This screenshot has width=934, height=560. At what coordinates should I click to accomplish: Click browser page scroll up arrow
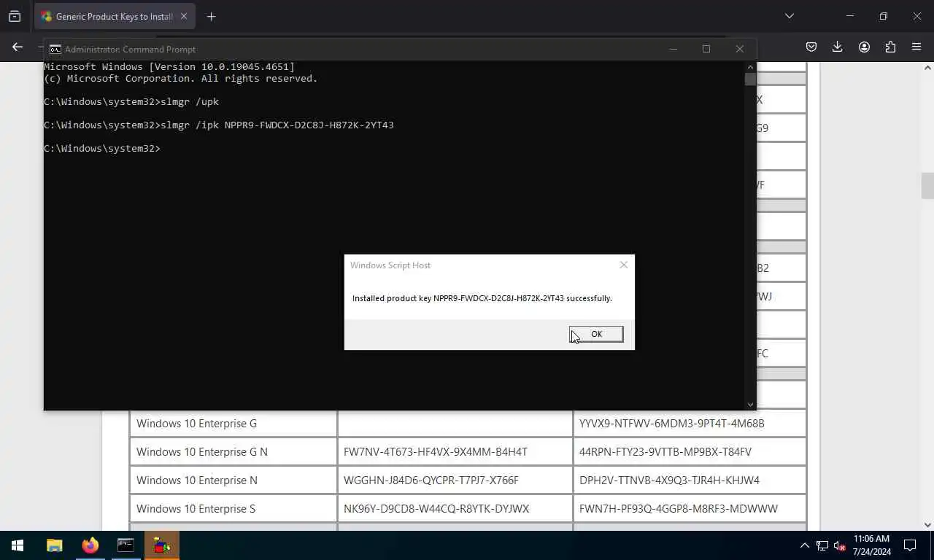click(x=927, y=68)
